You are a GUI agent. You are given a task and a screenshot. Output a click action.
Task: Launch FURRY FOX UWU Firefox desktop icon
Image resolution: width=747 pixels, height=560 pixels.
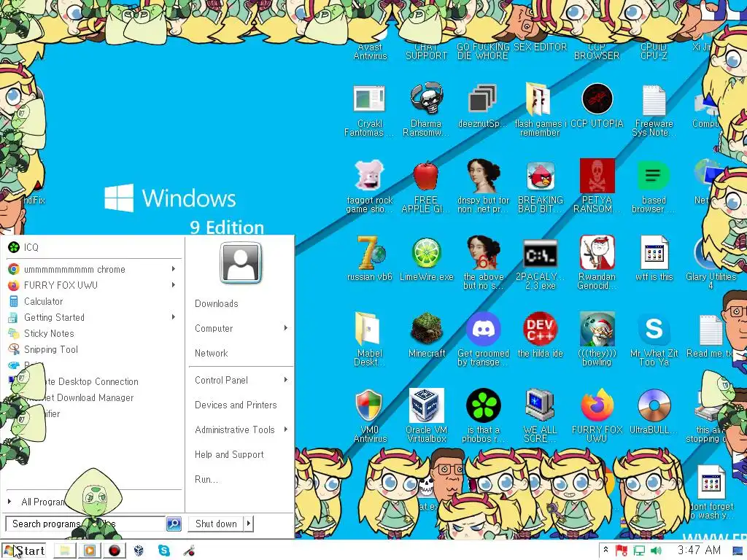597,405
